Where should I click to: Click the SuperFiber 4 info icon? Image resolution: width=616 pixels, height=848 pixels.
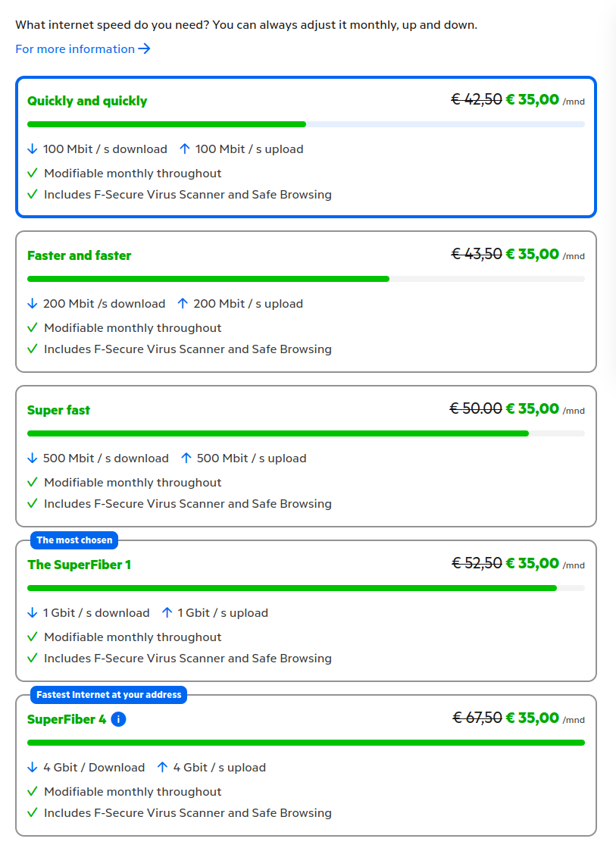coord(118,719)
